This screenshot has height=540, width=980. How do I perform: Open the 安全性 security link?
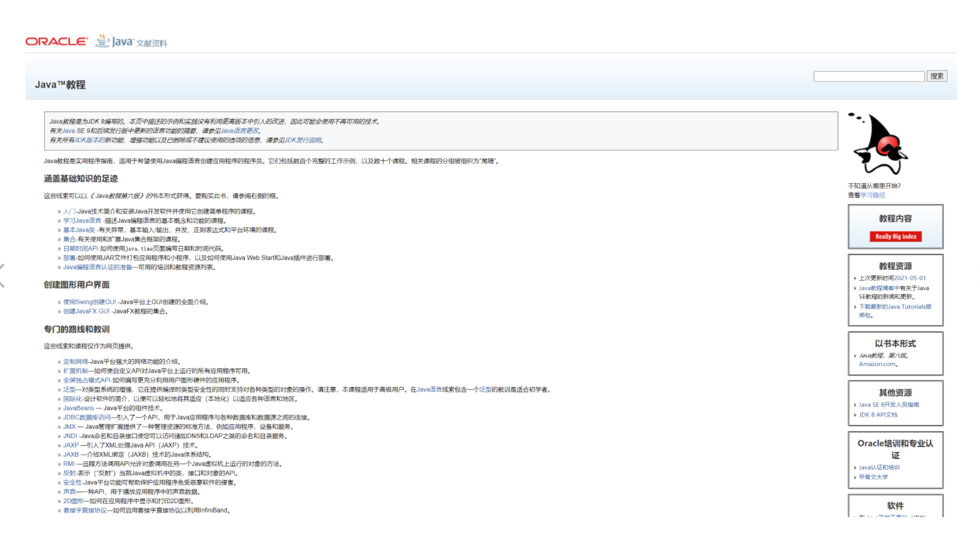pyautogui.click(x=73, y=483)
